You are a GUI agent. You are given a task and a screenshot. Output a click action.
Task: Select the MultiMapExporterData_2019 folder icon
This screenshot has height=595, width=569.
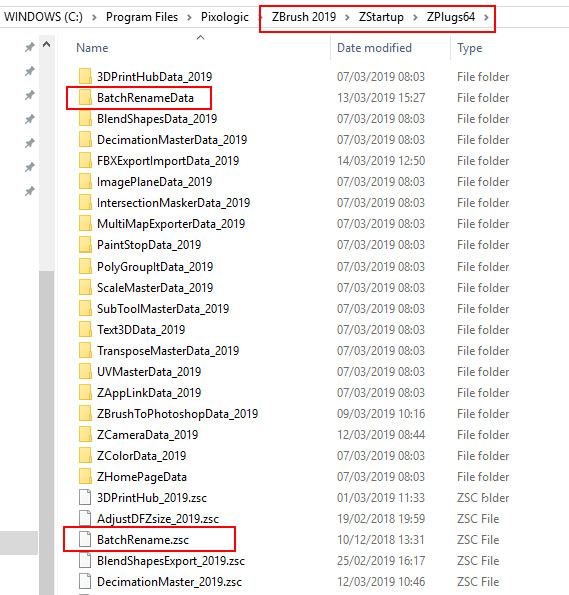tap(85, 224)
